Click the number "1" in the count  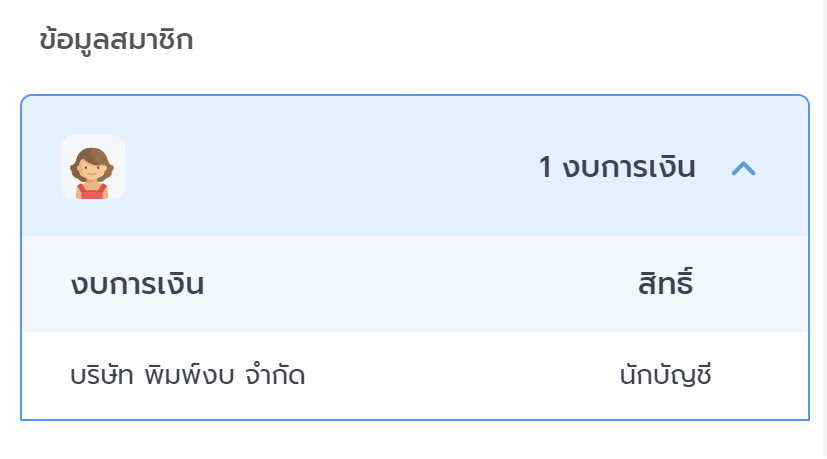[x=545, y=168]
